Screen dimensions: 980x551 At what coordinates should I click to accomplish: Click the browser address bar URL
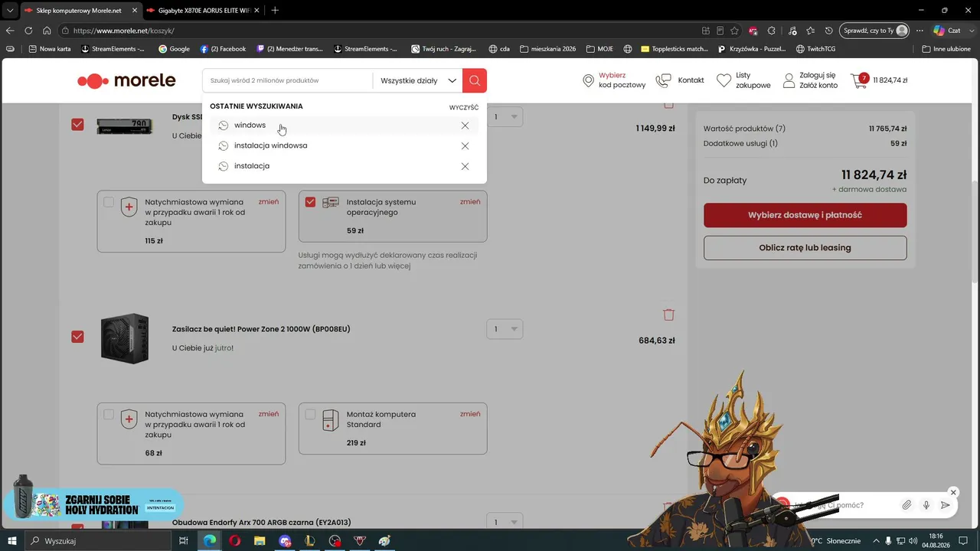pyautogui.click(x=124, y=31)
